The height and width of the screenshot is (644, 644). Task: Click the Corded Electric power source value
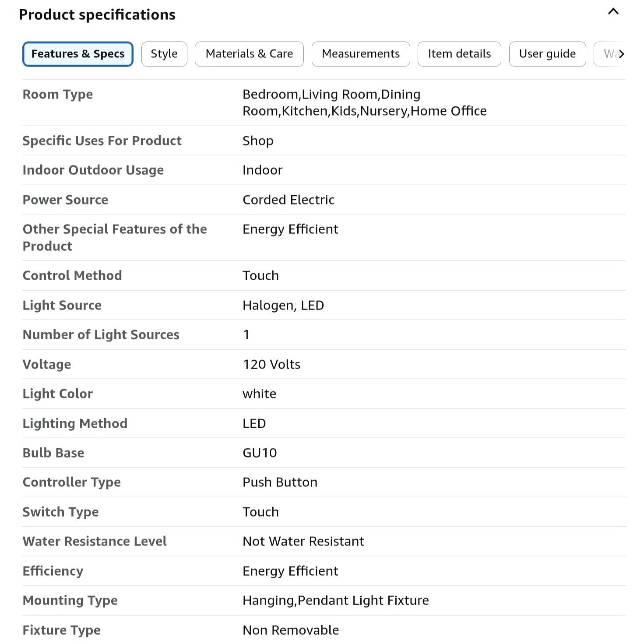pos(289,200)
